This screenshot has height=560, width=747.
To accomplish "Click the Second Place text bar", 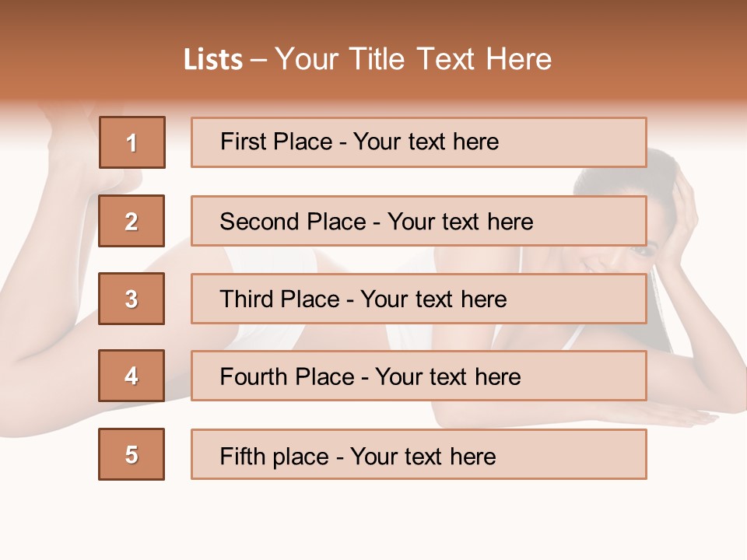I will [x=419, y=221].
